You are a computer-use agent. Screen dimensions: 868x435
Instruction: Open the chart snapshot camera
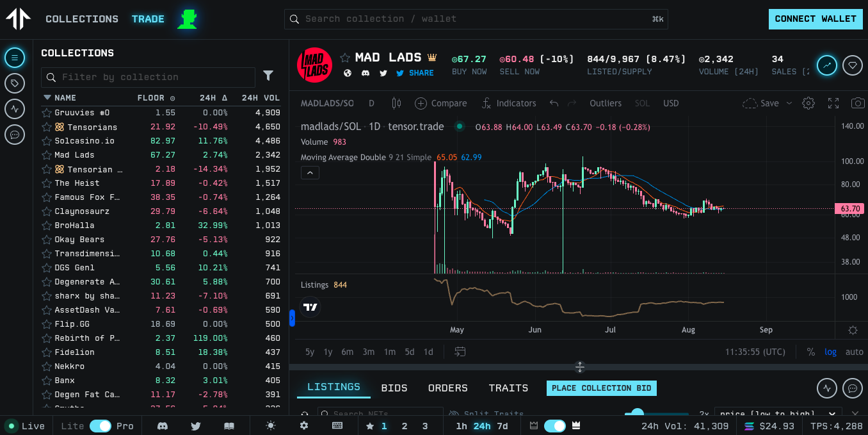click(x=857, y=103)
